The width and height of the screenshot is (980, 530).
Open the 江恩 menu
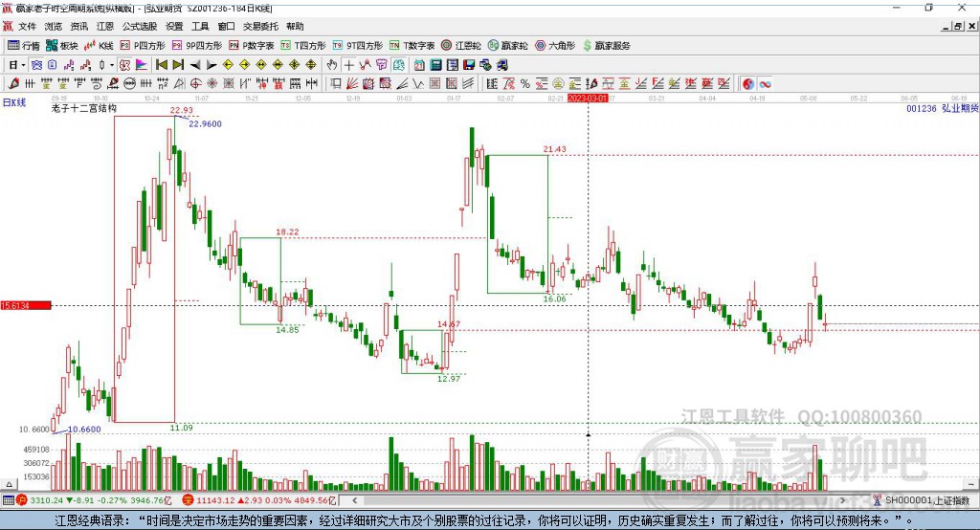pos(105,26)
